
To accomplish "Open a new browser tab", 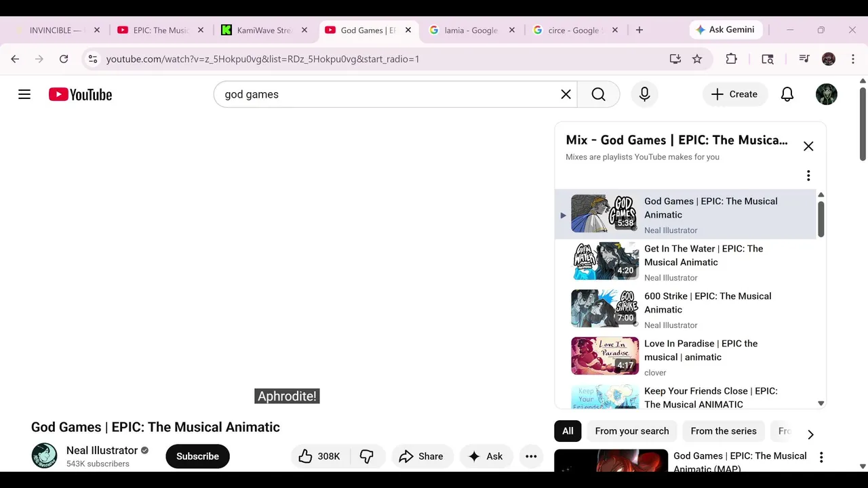I will click(639, 30).
